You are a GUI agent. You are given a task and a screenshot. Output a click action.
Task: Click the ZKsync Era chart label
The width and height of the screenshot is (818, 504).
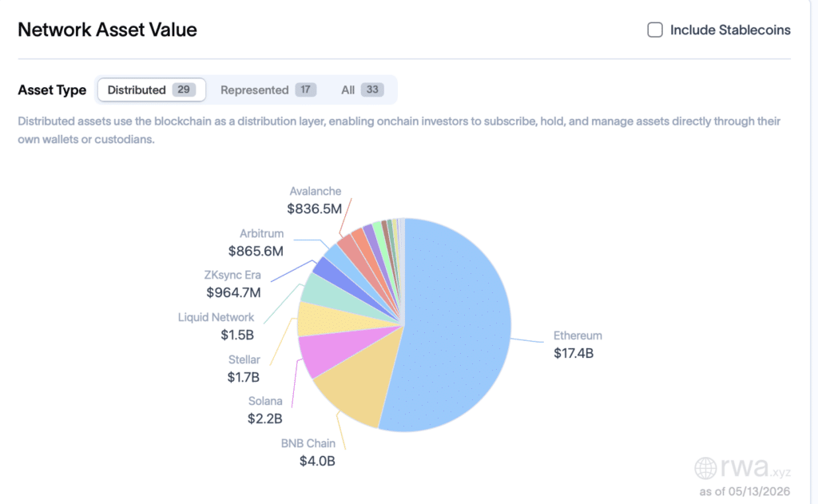[232, 275]
